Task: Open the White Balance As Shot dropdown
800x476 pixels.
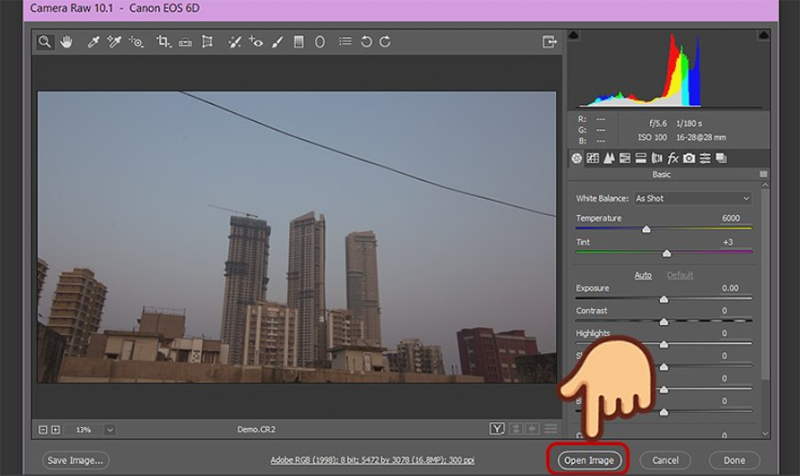Action: coord(693,198)
